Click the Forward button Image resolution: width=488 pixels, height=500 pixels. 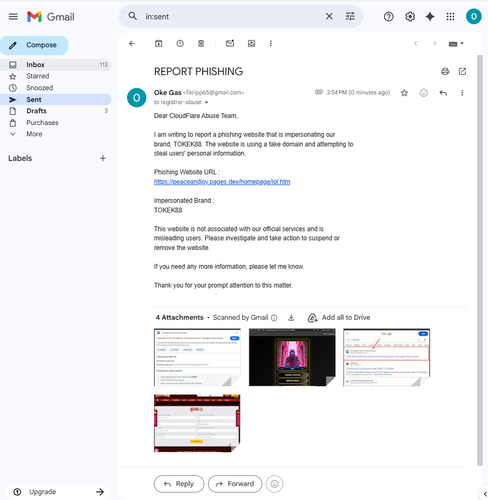pos(235,484)
